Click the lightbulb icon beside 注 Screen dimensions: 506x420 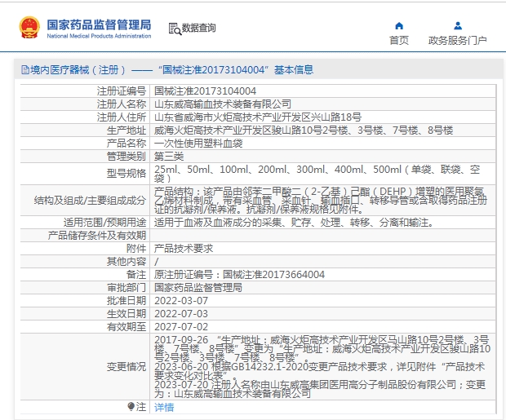131,406
